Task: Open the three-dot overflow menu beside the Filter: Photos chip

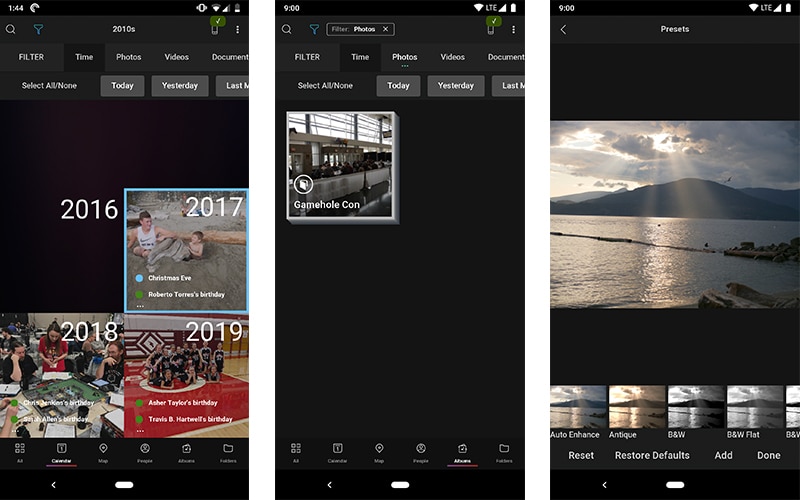Action: pos(513,30)
